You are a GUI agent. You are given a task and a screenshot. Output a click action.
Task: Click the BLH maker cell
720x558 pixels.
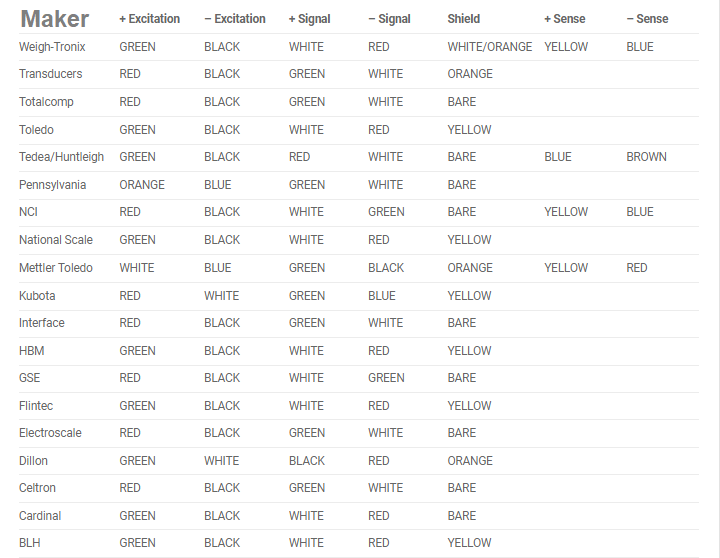point(30,543)
